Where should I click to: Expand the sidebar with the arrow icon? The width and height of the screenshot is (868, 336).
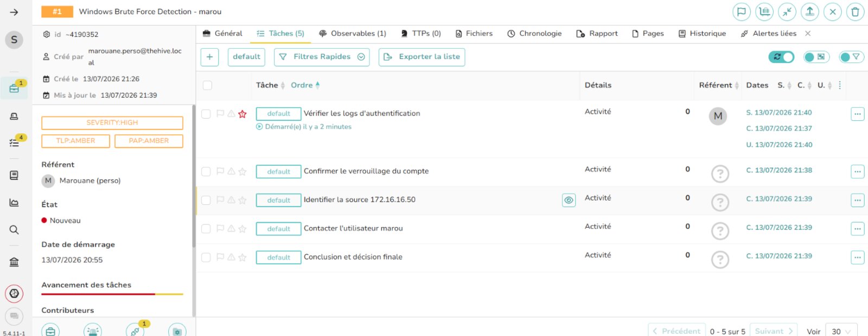tap(14, 12)
